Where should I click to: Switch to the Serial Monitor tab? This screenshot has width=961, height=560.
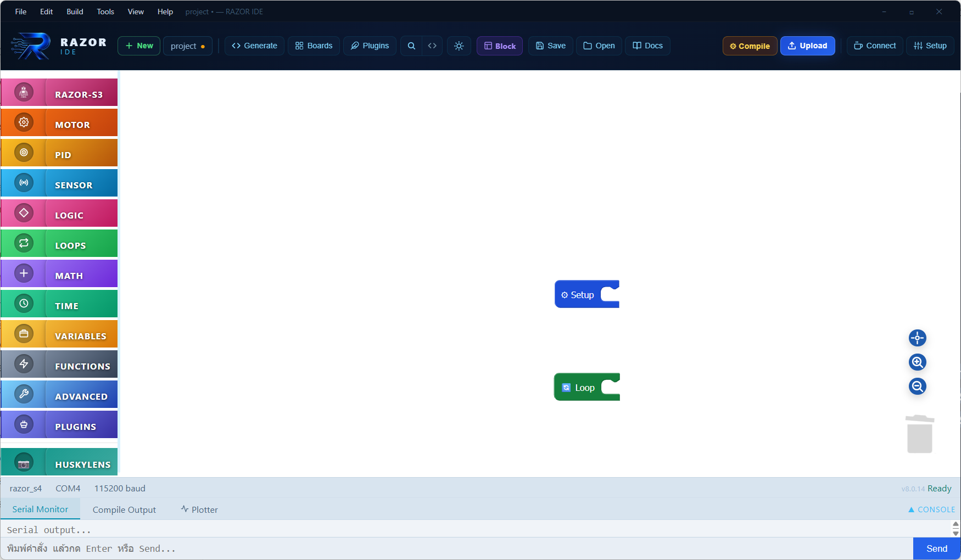point(40,509)
